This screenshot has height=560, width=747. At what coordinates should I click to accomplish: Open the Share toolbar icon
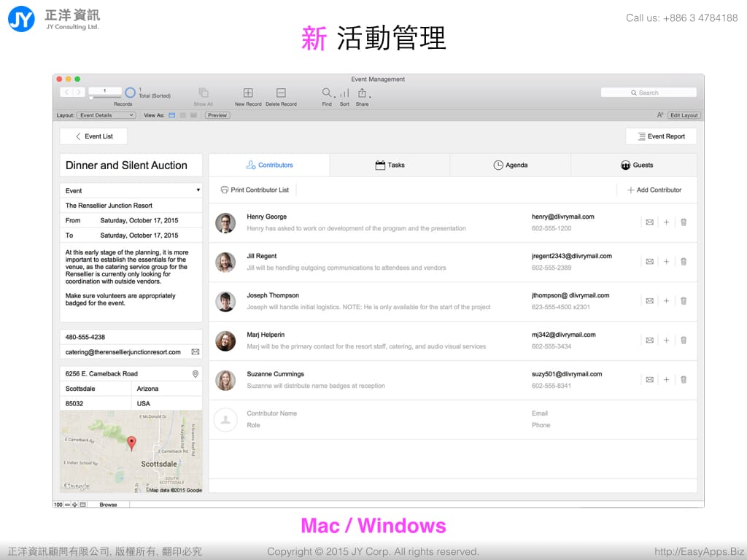point(362,93)
